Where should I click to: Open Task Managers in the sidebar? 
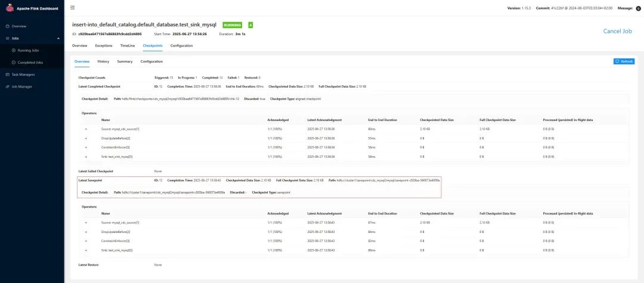pyautogui.click(x=23, y=74)
